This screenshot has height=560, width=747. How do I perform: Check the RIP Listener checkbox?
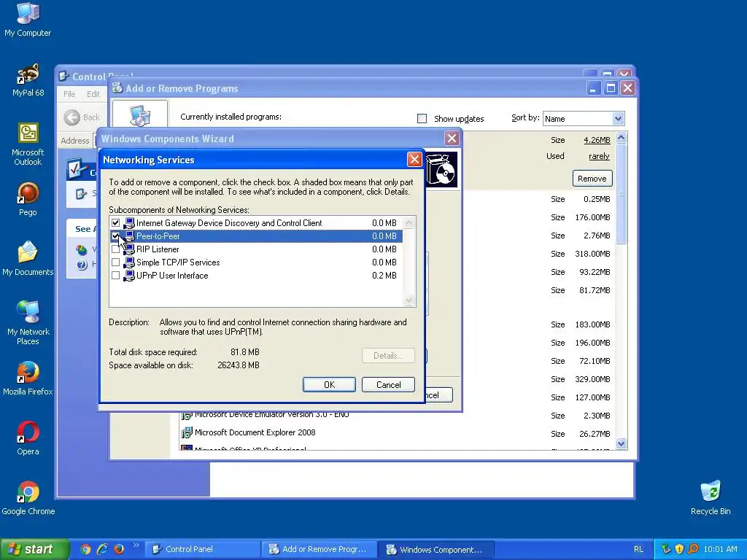[115, 249]
